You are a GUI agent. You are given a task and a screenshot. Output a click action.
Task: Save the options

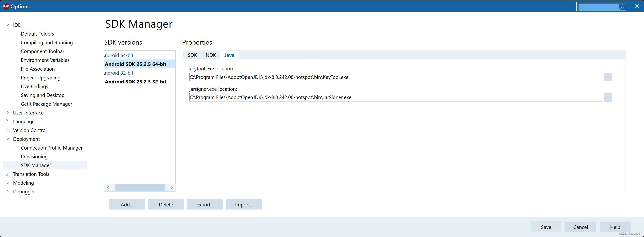click(546, 227)
